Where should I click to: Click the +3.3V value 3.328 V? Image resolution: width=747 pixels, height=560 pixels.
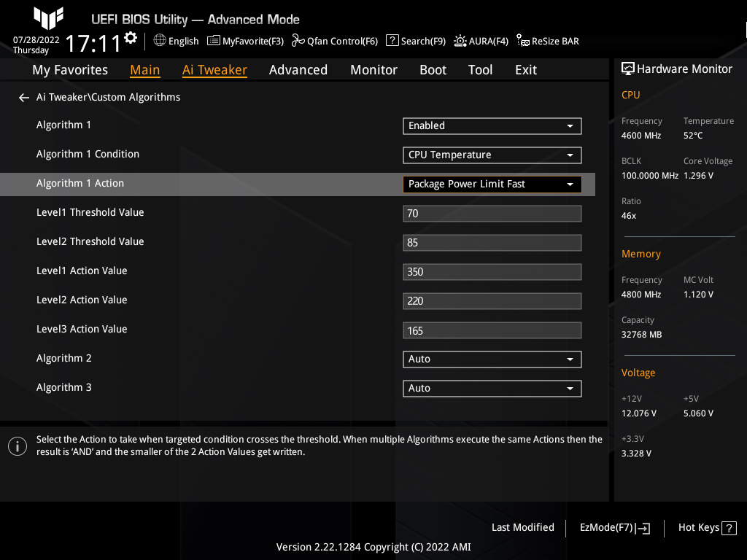pos(636,454)
